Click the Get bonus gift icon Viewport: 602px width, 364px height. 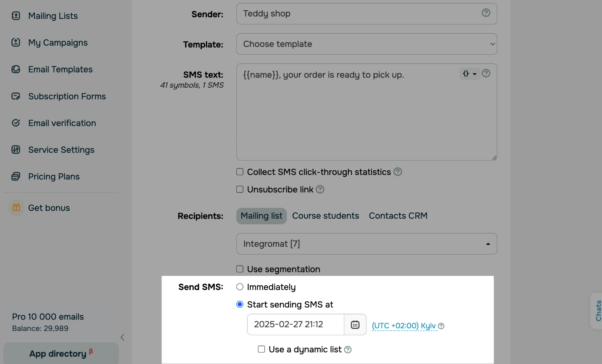[x=16, y=207]
